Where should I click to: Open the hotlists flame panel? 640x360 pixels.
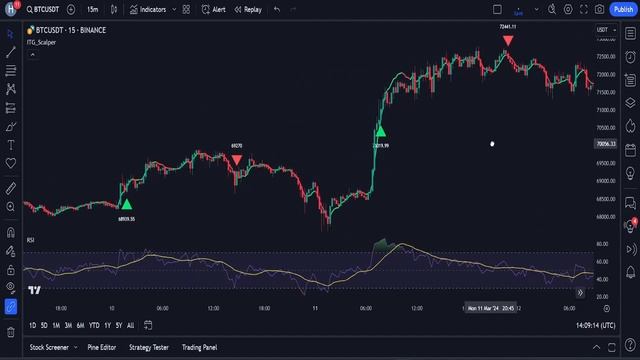[630, 126]
